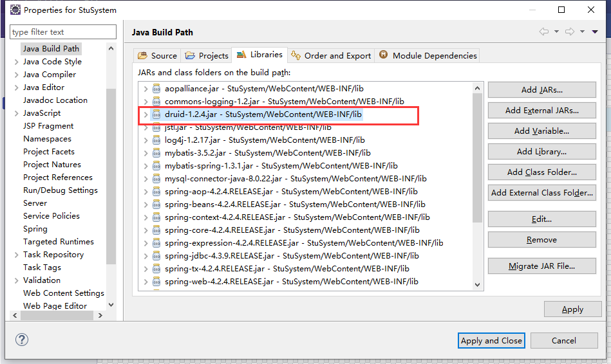Click the jar icon beside druid-1.2.4.jar

coord(156,114)
